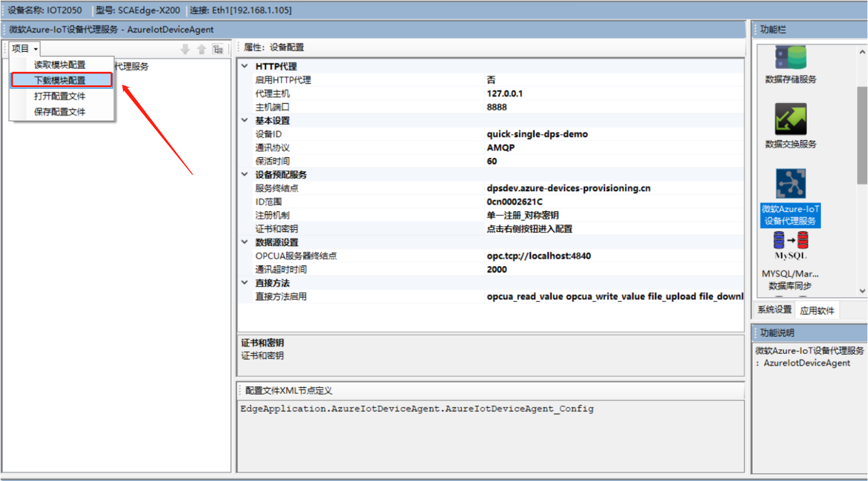Collapse the HTTP代理 section
Viewport: 868px width, 481px height.
[x=245, y=66]
